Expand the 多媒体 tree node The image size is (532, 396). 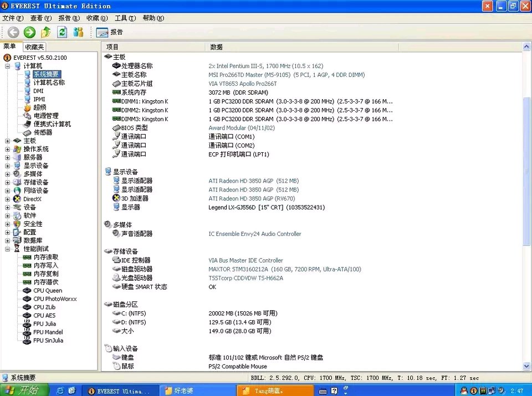pyautogui.click(x=7, y=174)
